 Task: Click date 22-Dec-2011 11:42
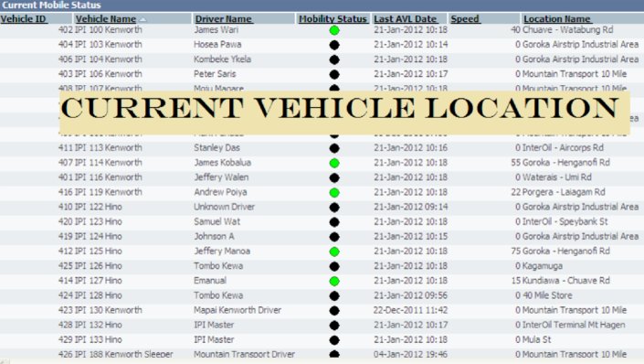[x=410, y=310]
